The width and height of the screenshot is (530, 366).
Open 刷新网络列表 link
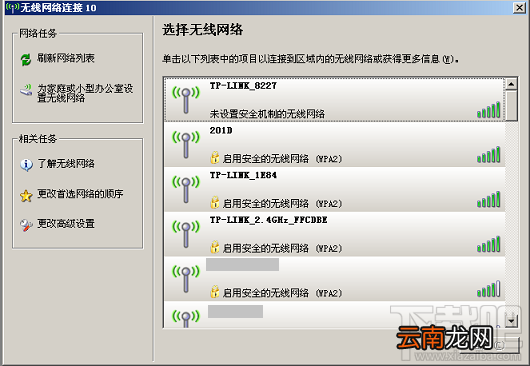click(66, 58)
